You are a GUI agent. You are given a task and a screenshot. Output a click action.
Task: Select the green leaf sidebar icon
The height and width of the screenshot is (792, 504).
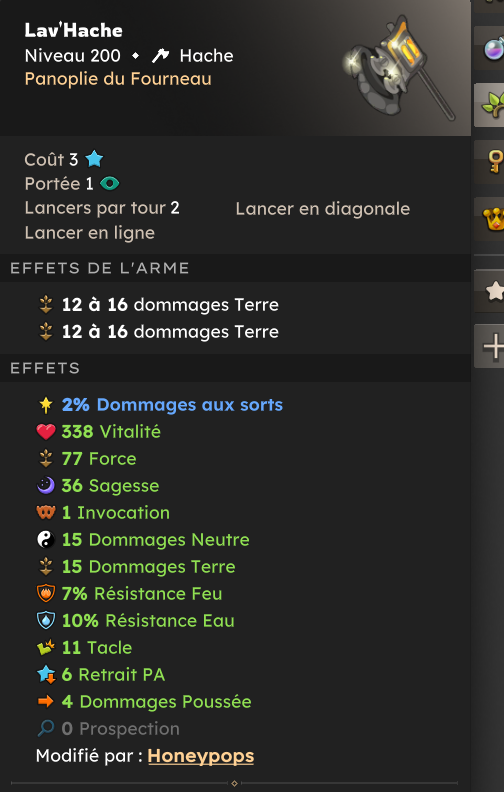(492, 104)
